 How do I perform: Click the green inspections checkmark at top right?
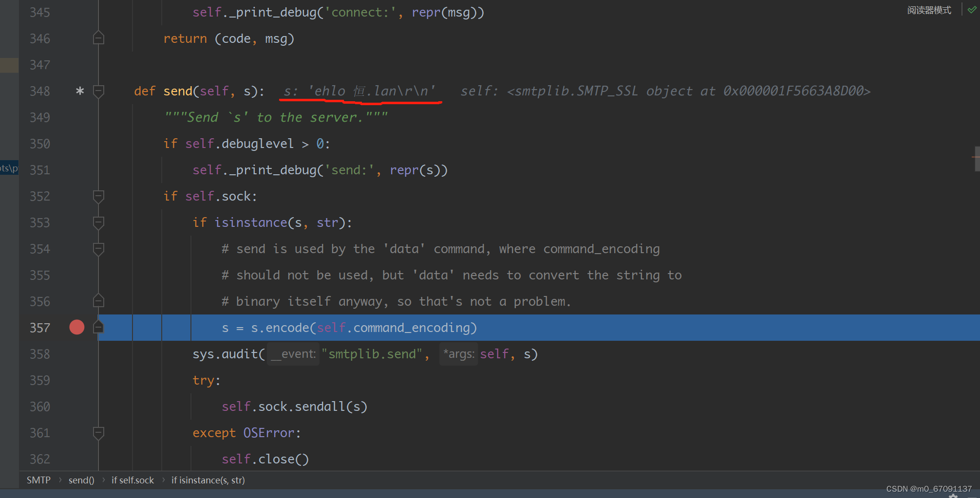[x=971, y=9]
